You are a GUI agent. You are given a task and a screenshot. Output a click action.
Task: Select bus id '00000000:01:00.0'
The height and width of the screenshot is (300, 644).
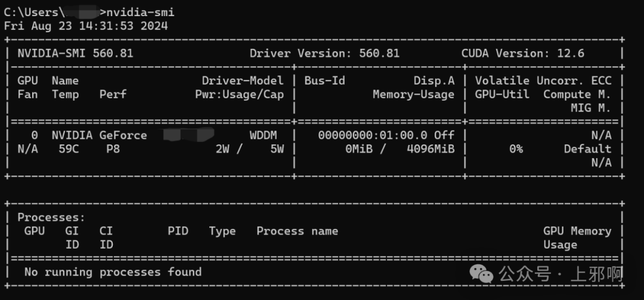(373, 135)
